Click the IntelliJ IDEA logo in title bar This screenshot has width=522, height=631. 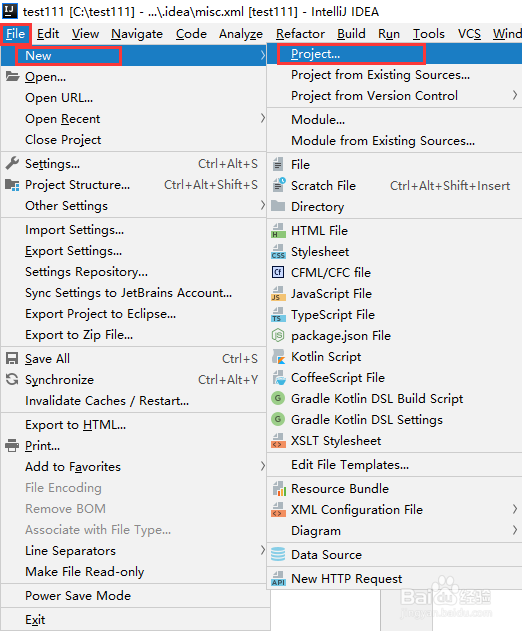[x=10, y=10]
